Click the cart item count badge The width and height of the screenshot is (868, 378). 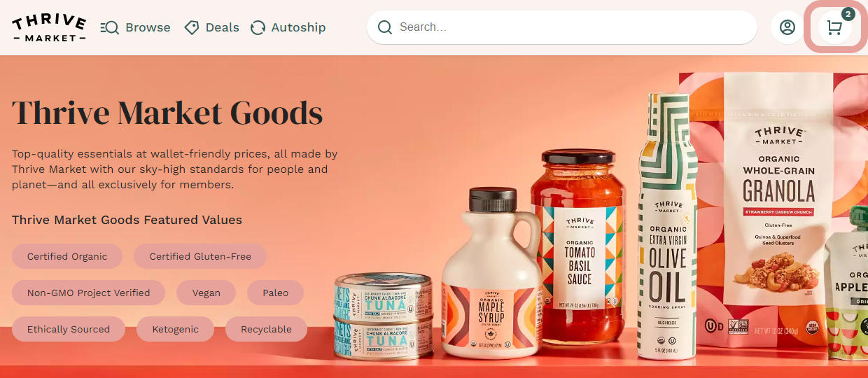tap(848, 14)
